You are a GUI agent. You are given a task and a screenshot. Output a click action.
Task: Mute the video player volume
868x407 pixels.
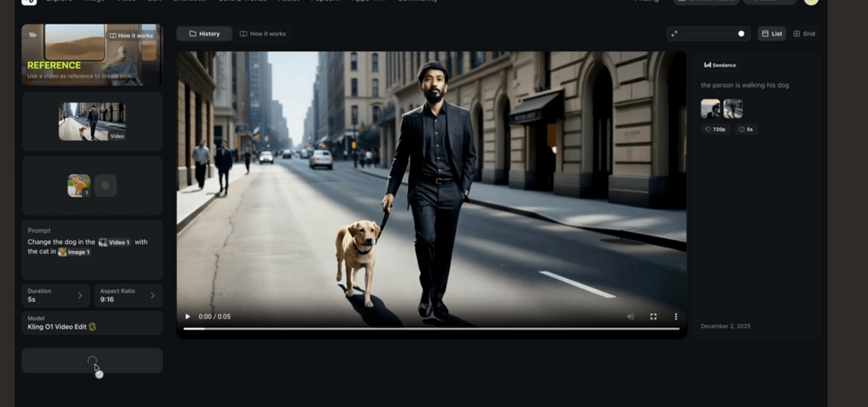631,317
